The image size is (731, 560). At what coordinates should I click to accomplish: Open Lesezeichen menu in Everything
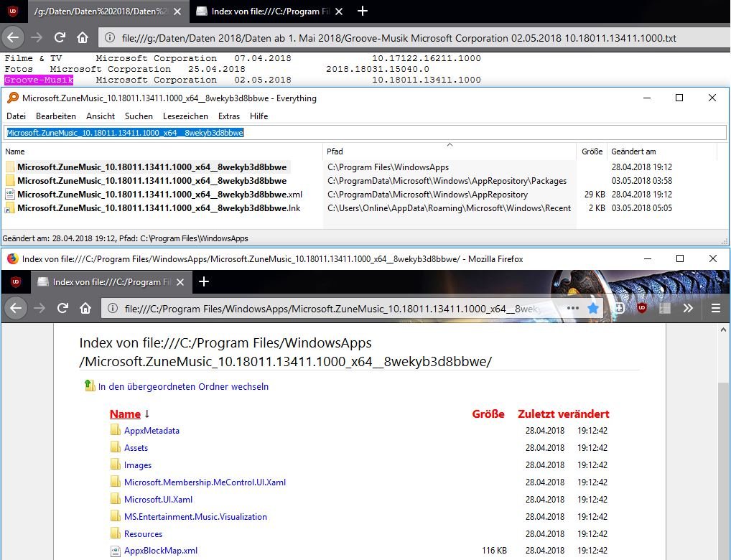[x=185, y=116]
